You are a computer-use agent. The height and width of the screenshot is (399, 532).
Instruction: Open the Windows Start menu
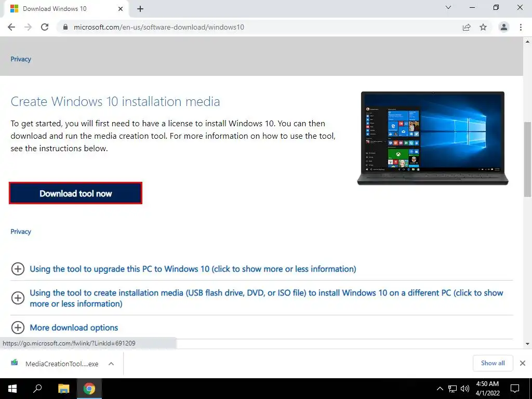point(12,389)
